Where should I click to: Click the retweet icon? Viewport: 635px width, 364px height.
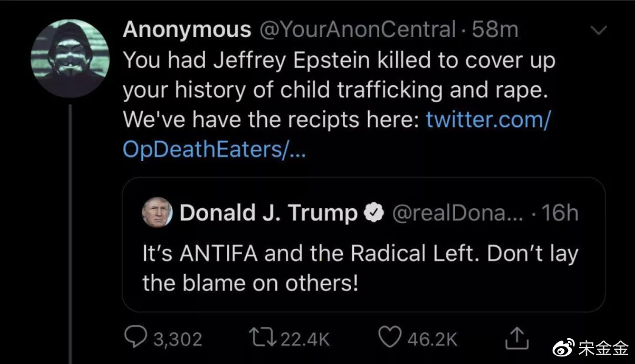pos(262,338)
